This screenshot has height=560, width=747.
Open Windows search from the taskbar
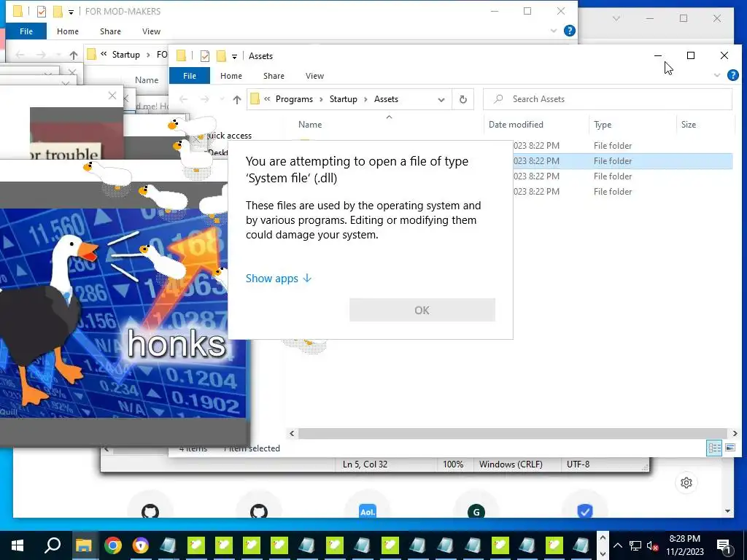(x=53, y=545)
